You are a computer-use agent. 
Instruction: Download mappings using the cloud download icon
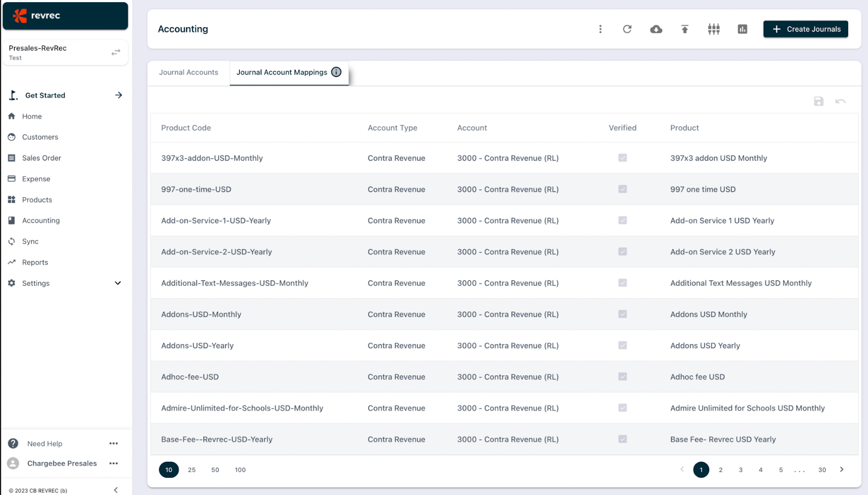[x=656, y=29]
